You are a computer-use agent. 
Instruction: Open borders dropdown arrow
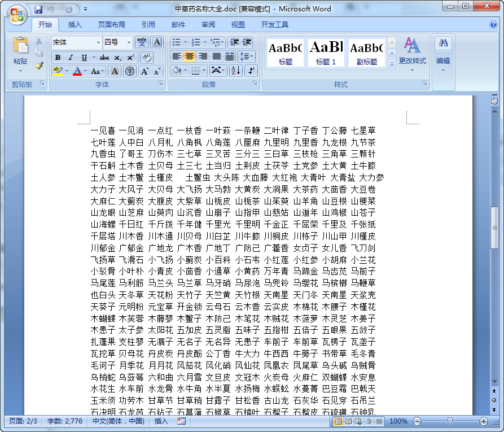pyautogui.click(x=204, y=71)
